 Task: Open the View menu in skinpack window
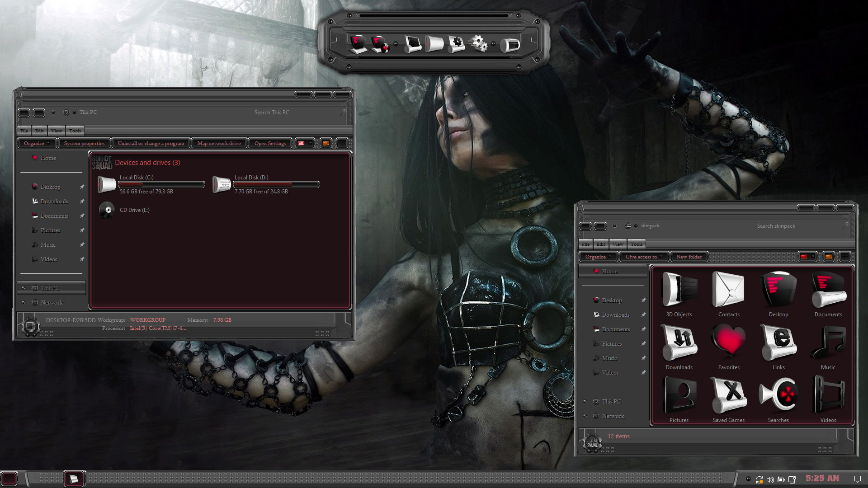(618, 244)
